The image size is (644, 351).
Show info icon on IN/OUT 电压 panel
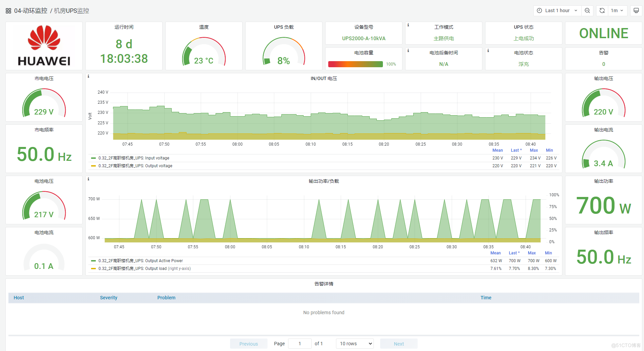click(x=88, y=76)
